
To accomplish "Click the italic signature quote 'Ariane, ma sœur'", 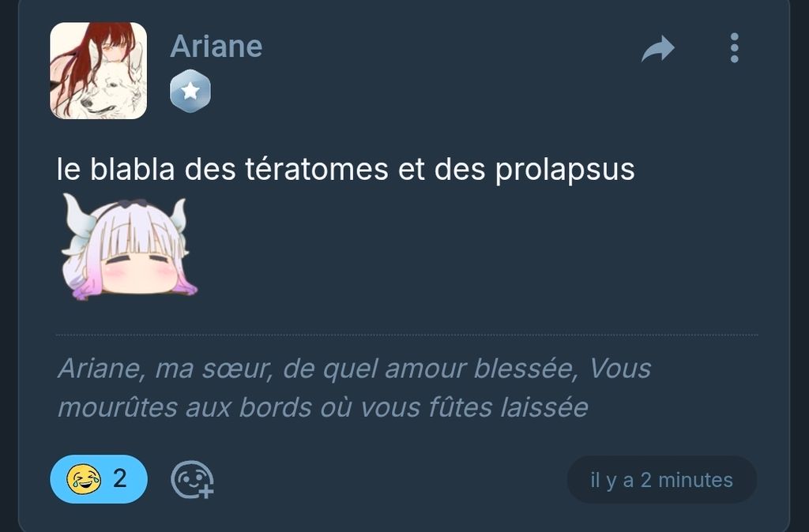I will [354, 388].
